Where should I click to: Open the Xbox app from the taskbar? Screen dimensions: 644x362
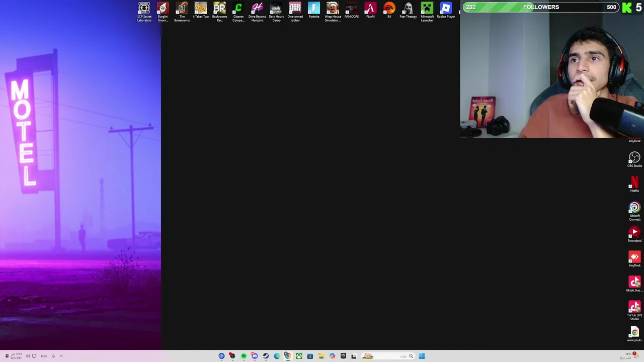tap(299, 356)
